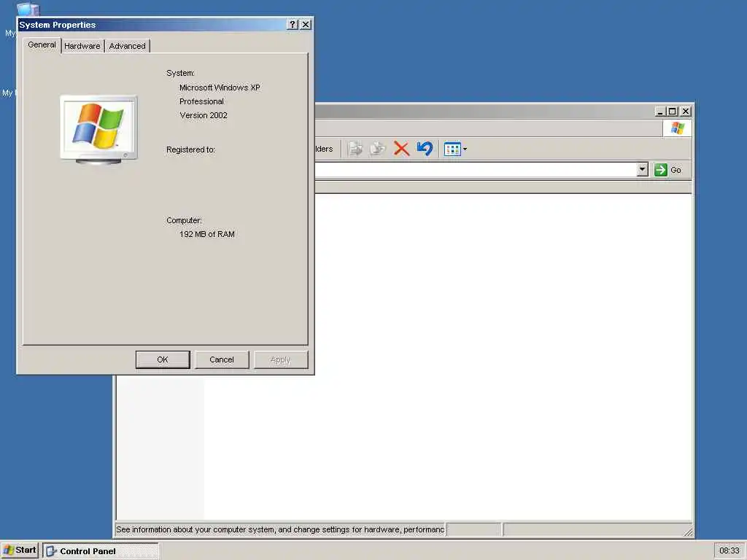Click Cancel in System Properties

coord(222,359)
